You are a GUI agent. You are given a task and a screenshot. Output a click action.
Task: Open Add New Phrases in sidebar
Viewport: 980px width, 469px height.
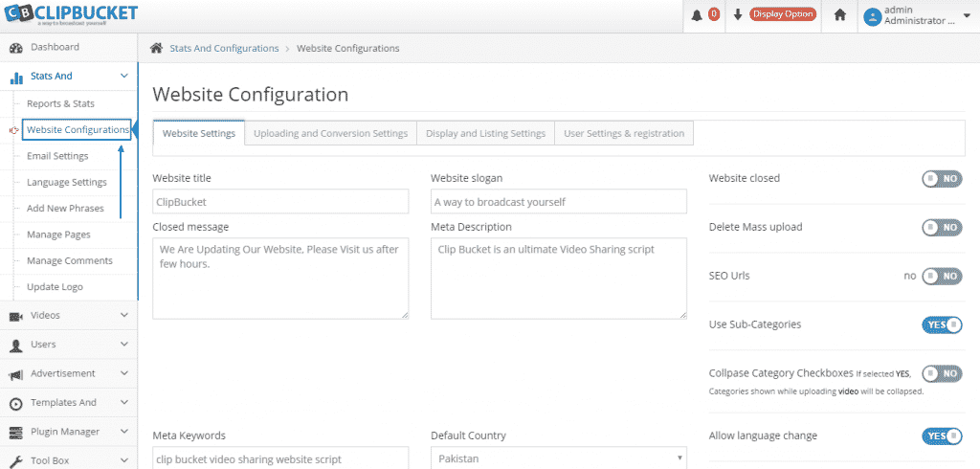point(65,209)
